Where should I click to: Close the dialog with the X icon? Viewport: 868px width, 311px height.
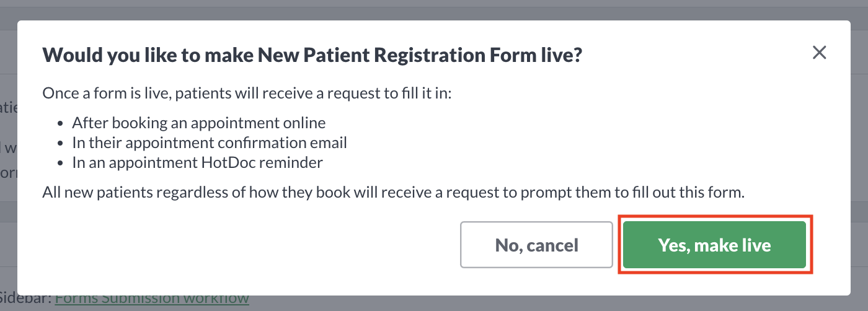(x=820, y=53)
